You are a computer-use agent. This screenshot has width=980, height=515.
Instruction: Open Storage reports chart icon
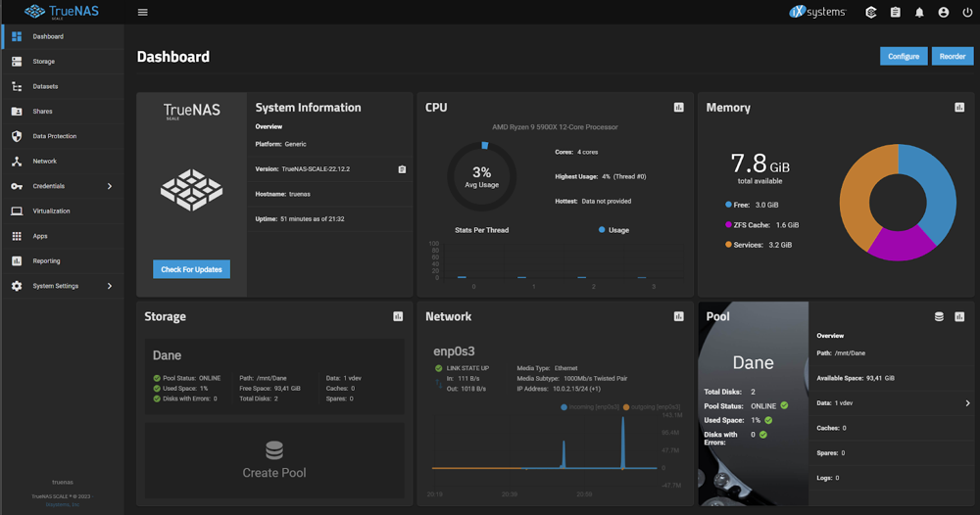[398, 316]
